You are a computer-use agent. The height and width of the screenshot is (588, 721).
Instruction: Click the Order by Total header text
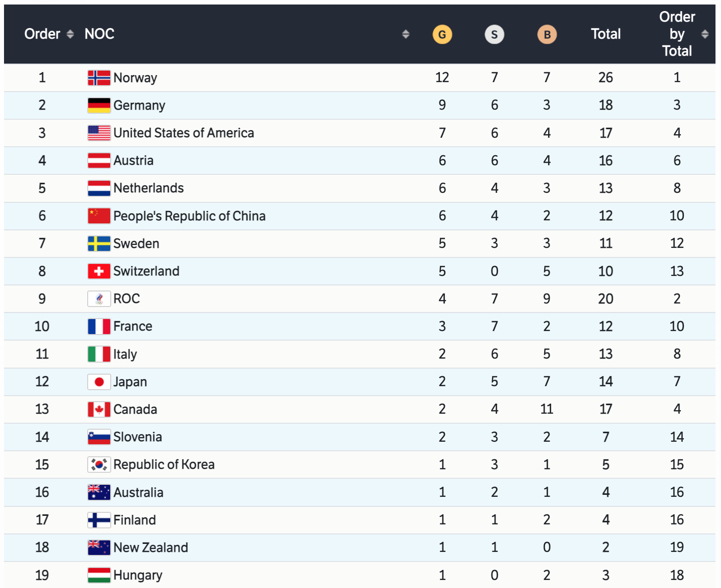tap(676, 34)
